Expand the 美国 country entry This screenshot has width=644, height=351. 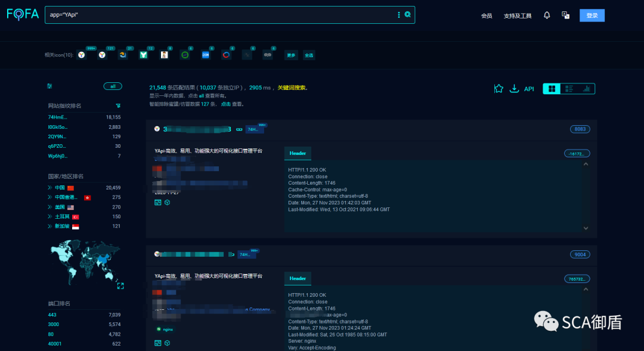tap(50, 207)
